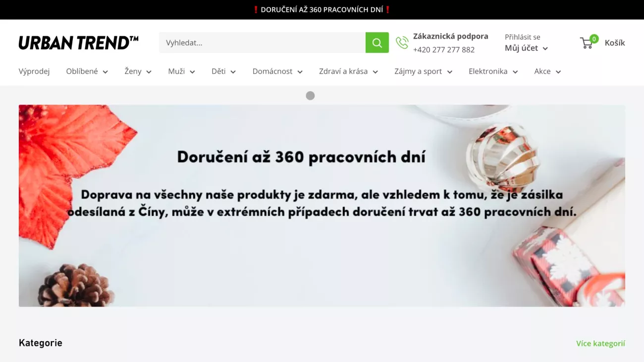Select the slideshow pagination dot
The height and width of the screenshot is (362, 644).
tap(310, 96)
